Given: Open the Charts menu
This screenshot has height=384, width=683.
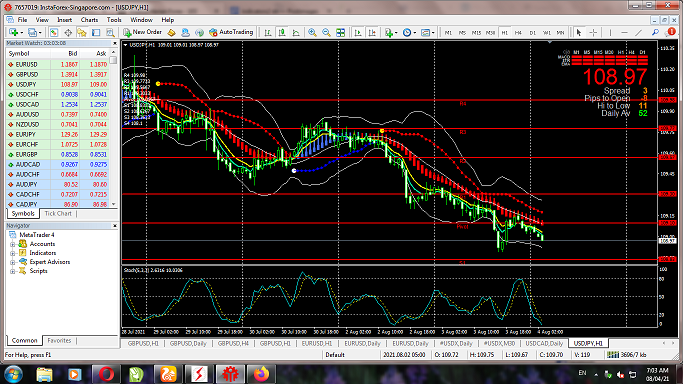Looking at the screenshot, I should (89, 20).
